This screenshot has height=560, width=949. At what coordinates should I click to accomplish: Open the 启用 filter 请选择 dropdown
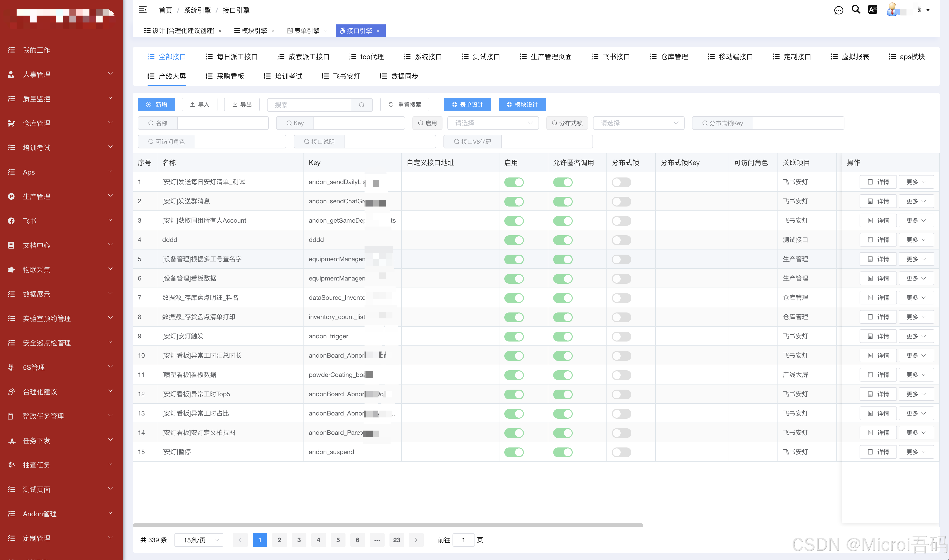pyautogui.click(x=493, y=123)
